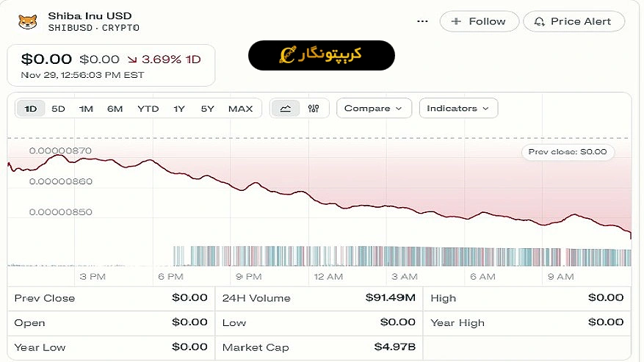Open the Compare dropdown
Screen dimensions: 644x362
click(x=373, y=109)
